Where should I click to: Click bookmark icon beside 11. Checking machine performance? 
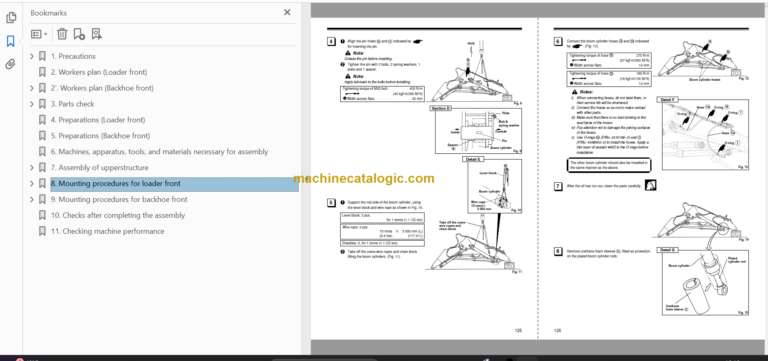[x=43, y=231]
